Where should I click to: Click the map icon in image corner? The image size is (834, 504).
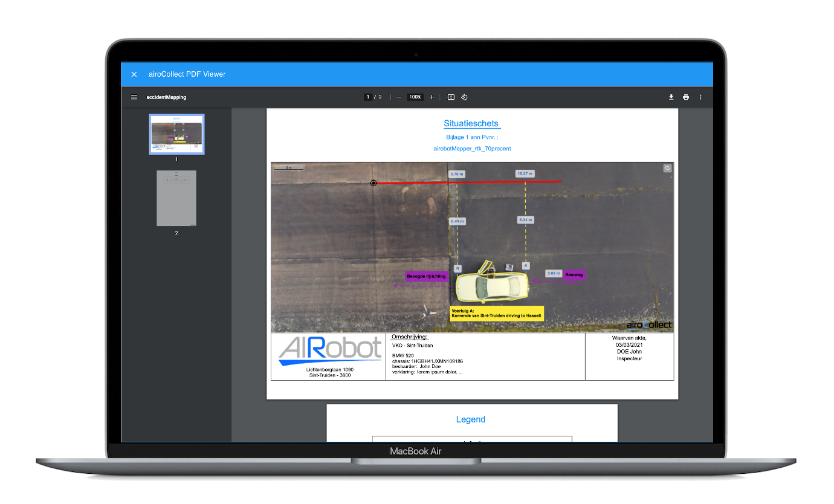(667, 169)
